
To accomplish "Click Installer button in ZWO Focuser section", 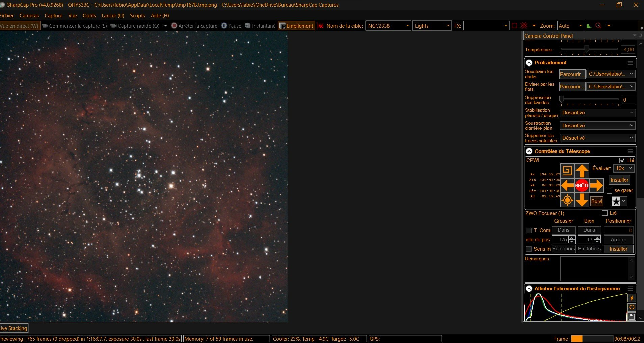I will click(618, 249).
